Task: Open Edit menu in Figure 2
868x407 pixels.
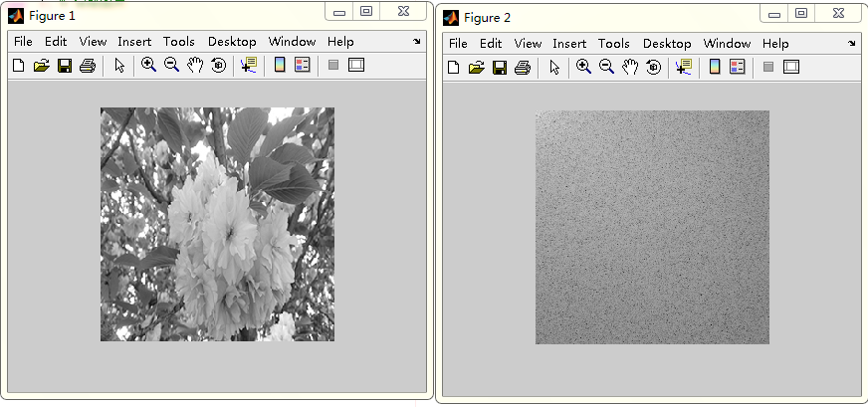Action: tap(491, 43)
